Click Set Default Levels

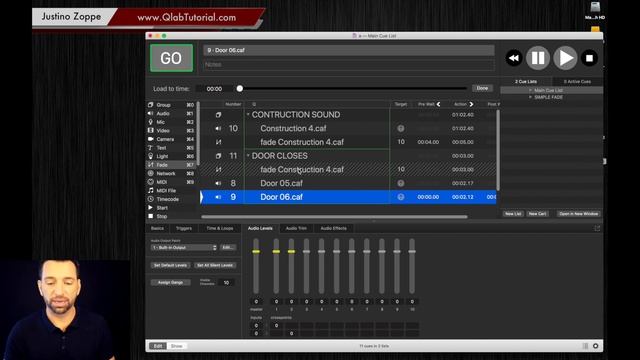170,265
